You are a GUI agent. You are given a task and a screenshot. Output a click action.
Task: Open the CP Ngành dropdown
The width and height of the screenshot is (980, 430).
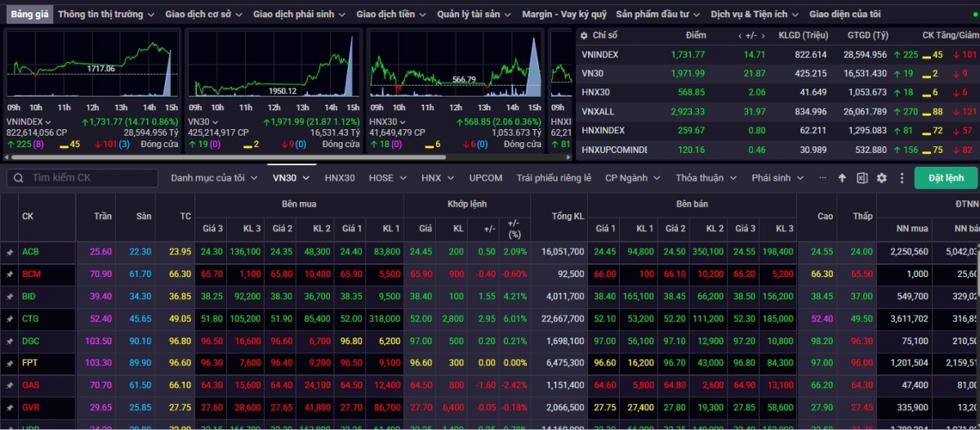click(631, 178)
